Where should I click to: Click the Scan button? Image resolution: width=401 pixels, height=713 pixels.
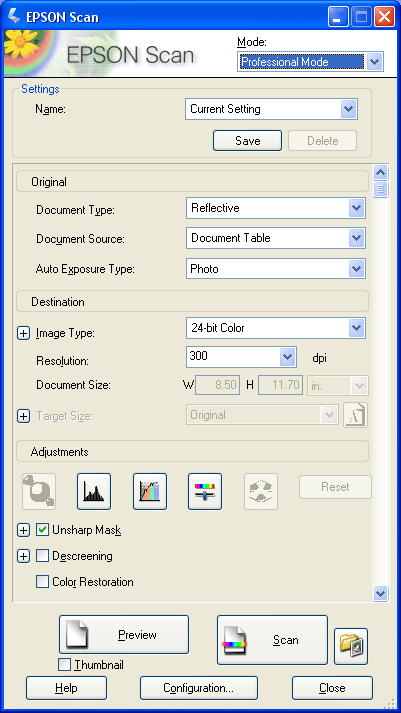tap(272, 640)
